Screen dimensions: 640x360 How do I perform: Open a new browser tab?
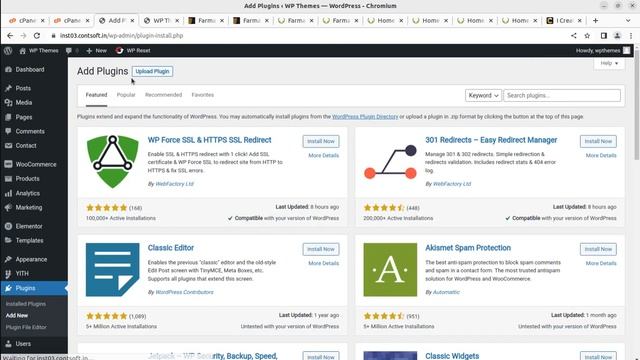coord(596,20)
